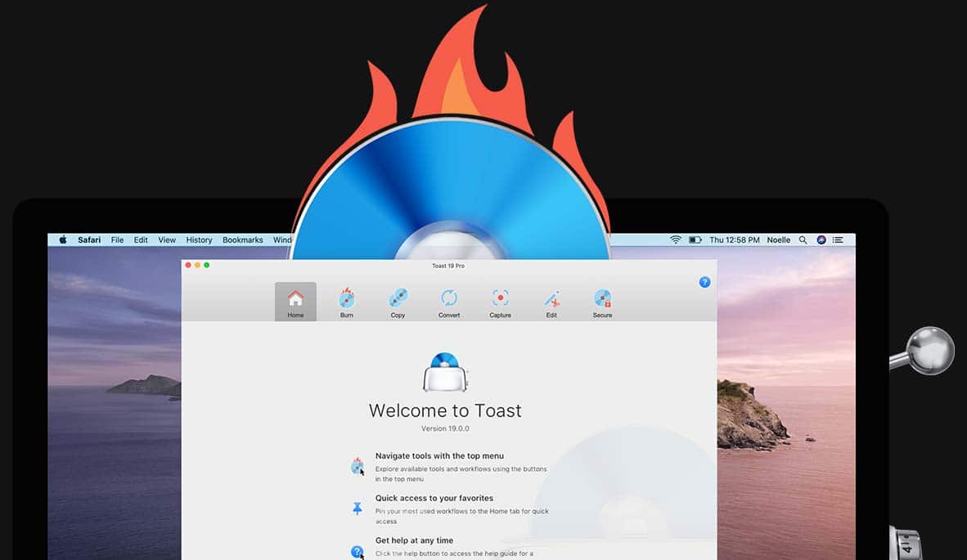Click the blue help question mark button
The width and height of the screenshot is (967, 560).
705,282
